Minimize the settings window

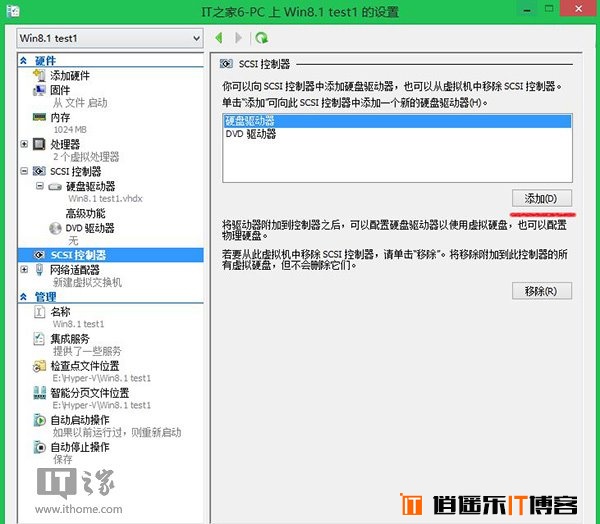tap(527, 9)
